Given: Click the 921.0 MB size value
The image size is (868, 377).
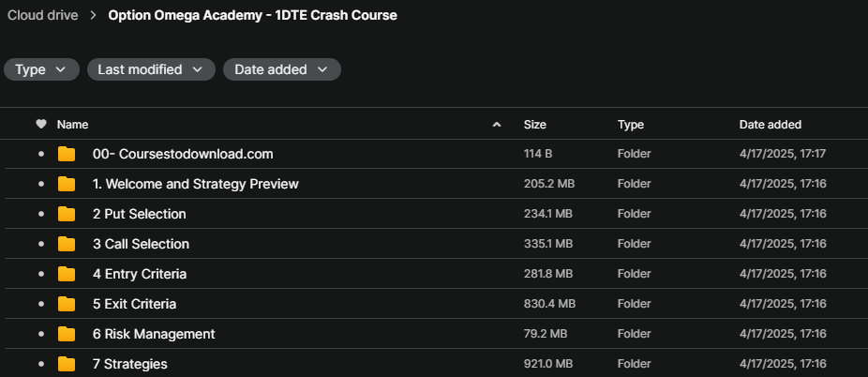Looking at the screenshot, I should pos(548,364).
